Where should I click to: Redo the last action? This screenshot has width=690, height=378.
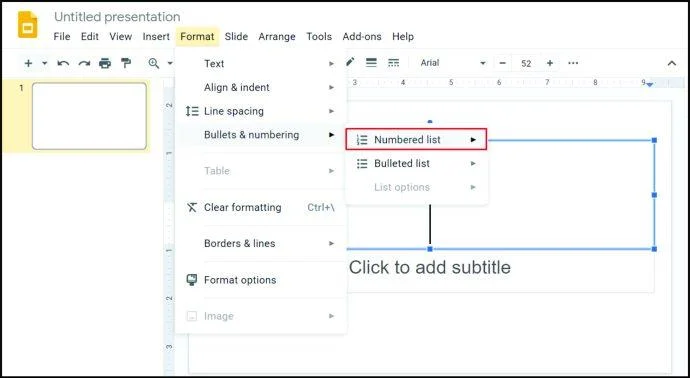pyautogui.click(x=84, y=63)
